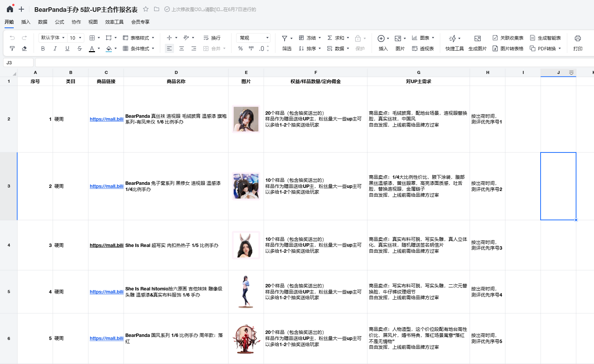Switch to the 协作 tab

point(76,22)
